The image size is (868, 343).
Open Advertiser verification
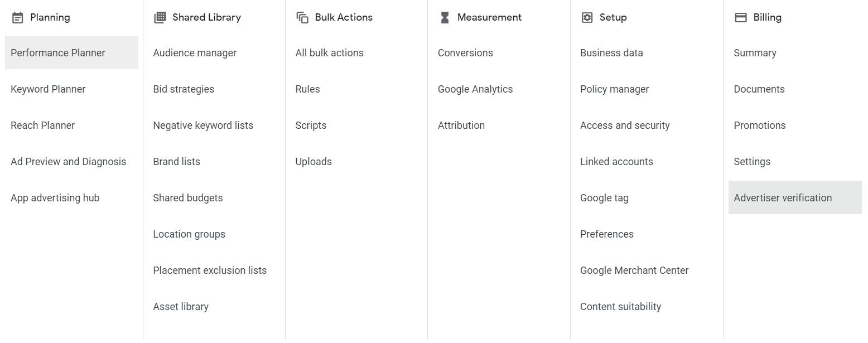783,197
